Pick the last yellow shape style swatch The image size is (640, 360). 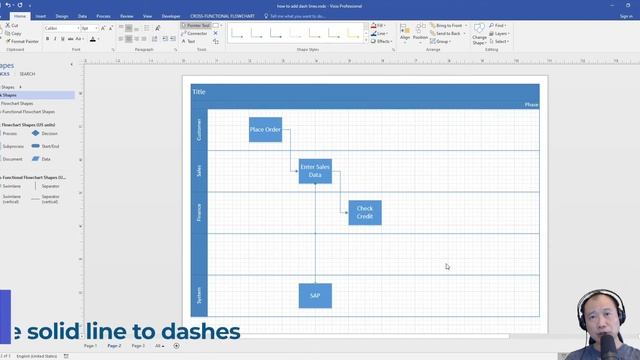click(353, 34)
